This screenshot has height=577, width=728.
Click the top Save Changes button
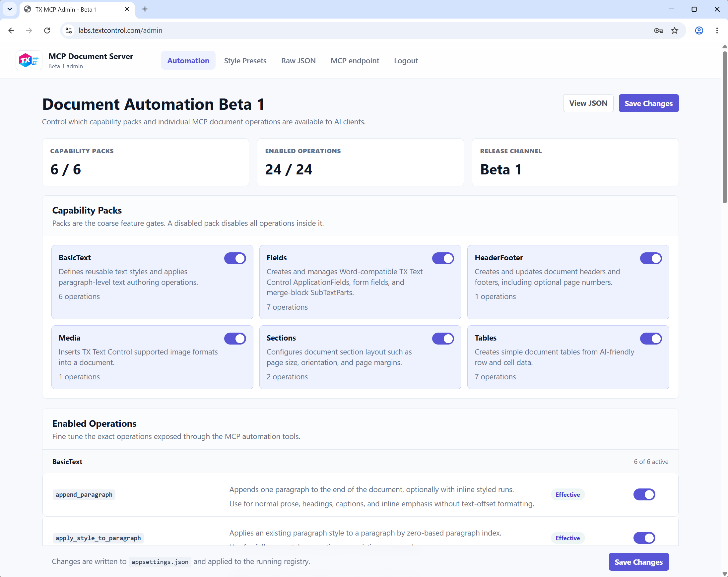click(649, 103)
